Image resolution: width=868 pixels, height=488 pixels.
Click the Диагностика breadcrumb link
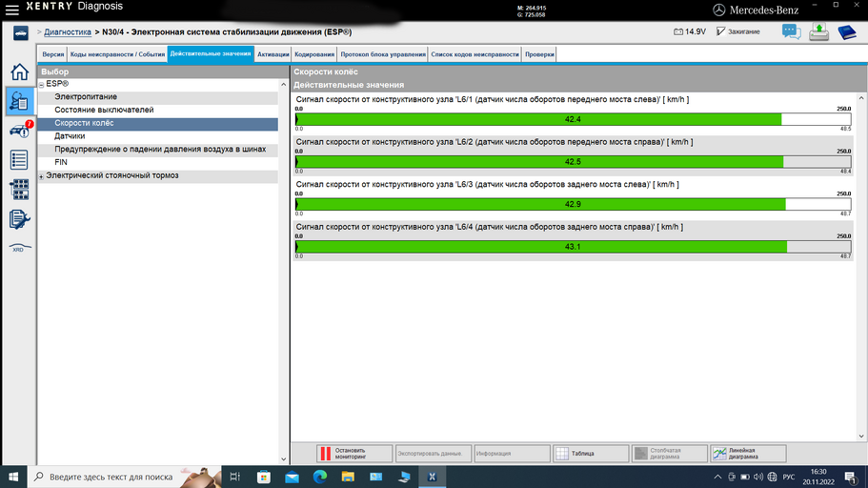pyautogui.click(x=68, y=32)
